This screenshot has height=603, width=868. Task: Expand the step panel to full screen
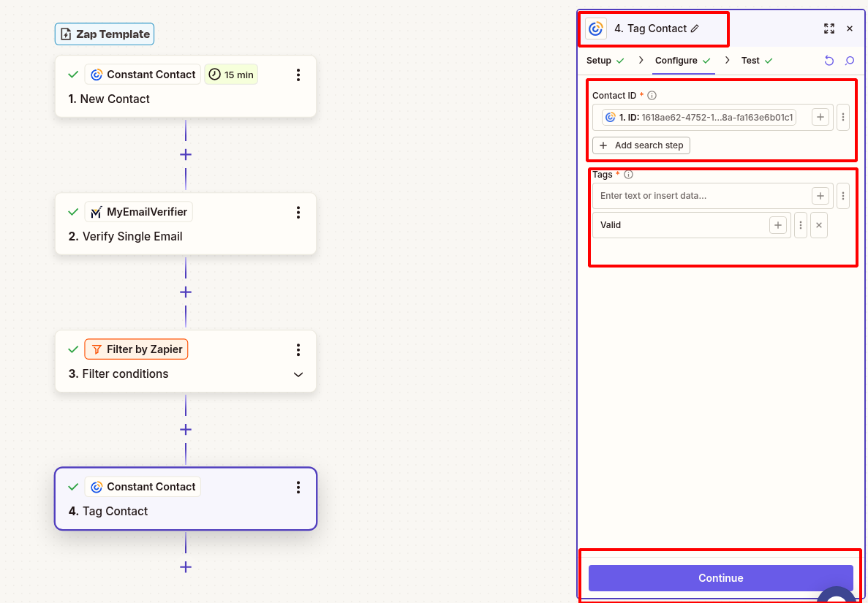(x=829, y=29)
